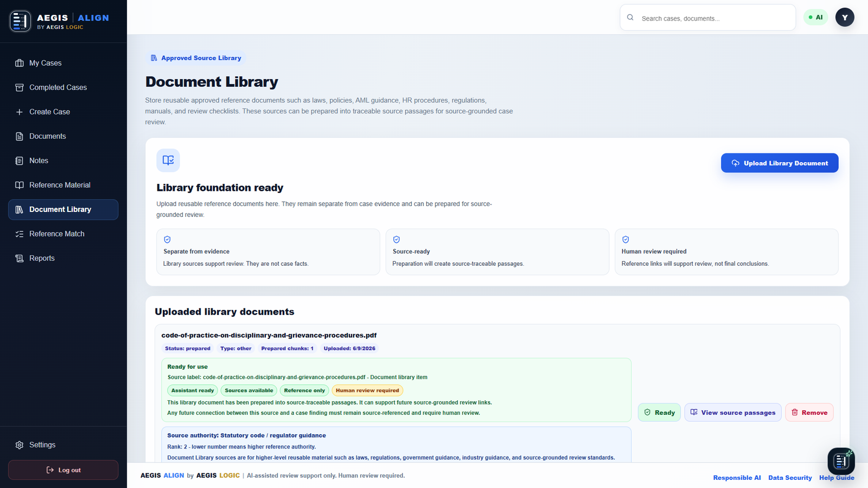Click shield icon on Human review required card
Screen dimensions: 868x488
coord(626,240)
